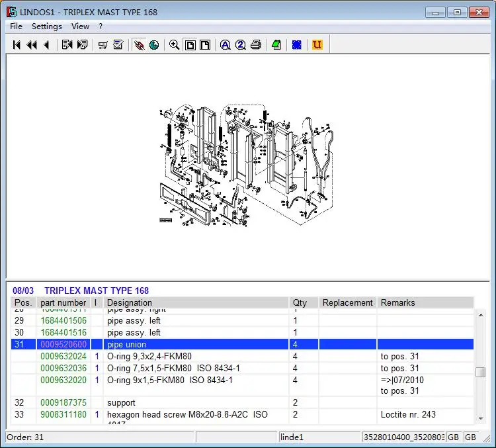Click 'O-ring 9x1,5-FKM80 ISO 8434-1' designation
This screenshot has height=448, width=496.
[x=170, y=380]
